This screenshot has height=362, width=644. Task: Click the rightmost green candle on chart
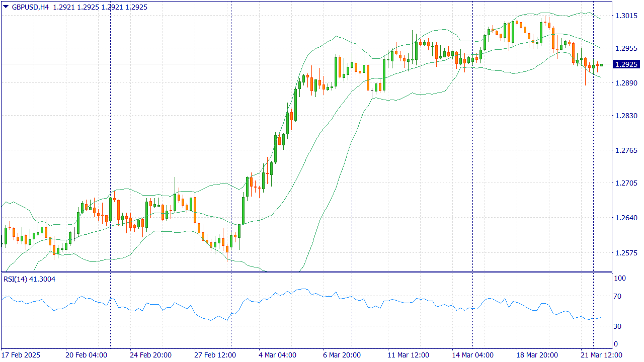(601, 65)
